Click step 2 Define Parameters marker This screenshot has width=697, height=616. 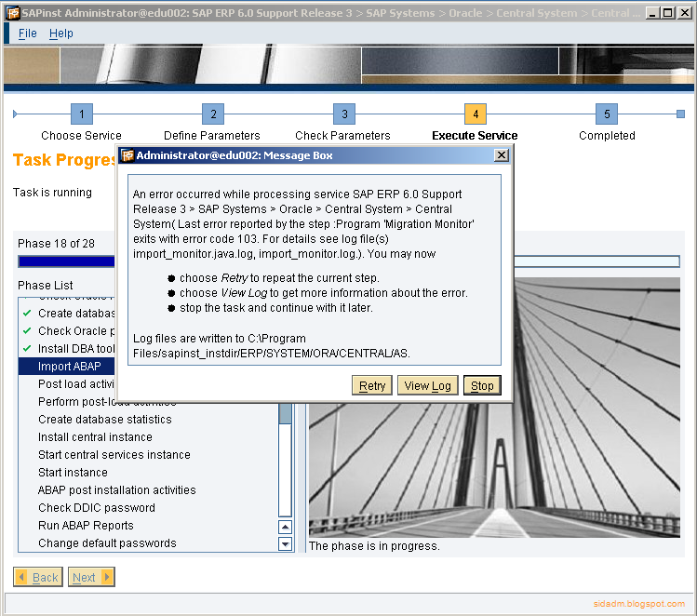tap(213, 114)
